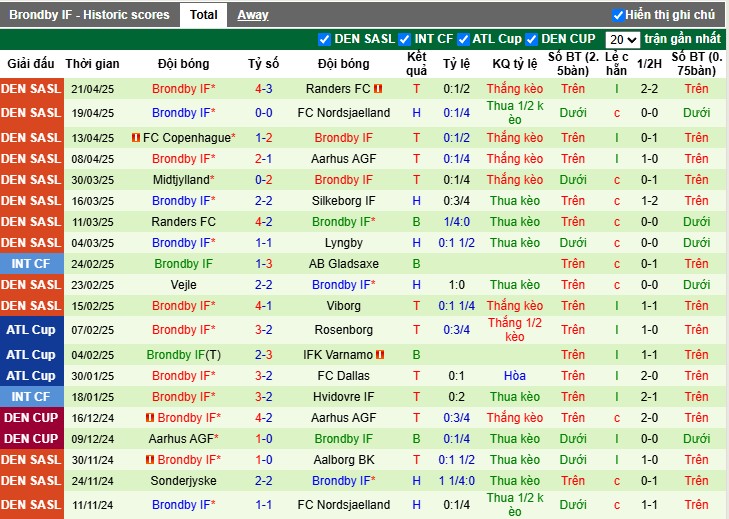Click the 4-3 score against Randers FC
The height and width of the screenshot is (519, 729).
pos(264,89)
